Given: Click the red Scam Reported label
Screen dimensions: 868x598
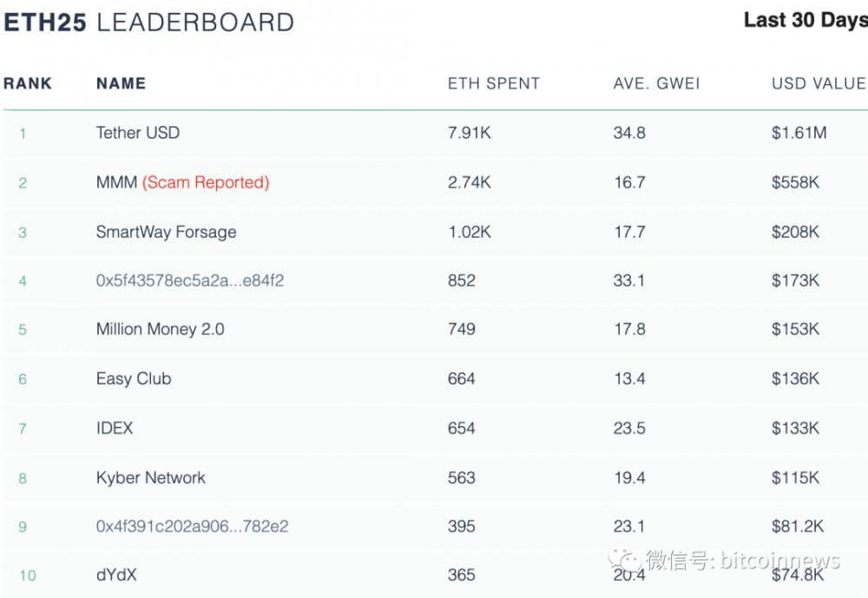Looking at the screenshot, I should pos(206,182).
